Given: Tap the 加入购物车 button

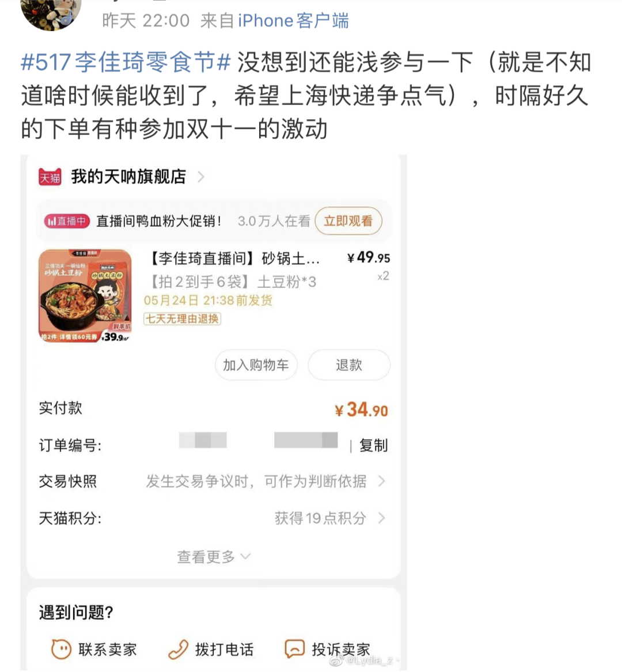Looking at the screenshot, I should pyautogui.click(x=256, y=365).
